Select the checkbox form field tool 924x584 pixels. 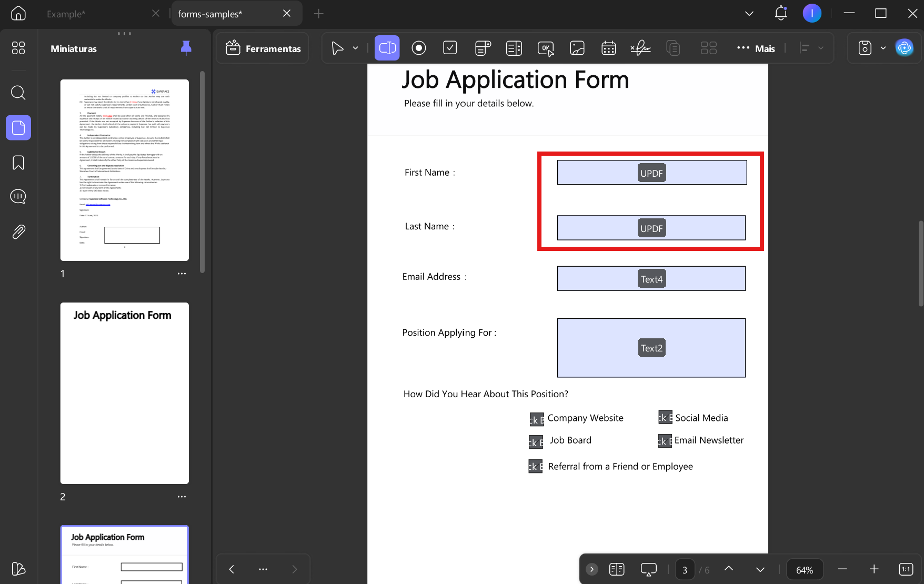[x=450, y=48]
